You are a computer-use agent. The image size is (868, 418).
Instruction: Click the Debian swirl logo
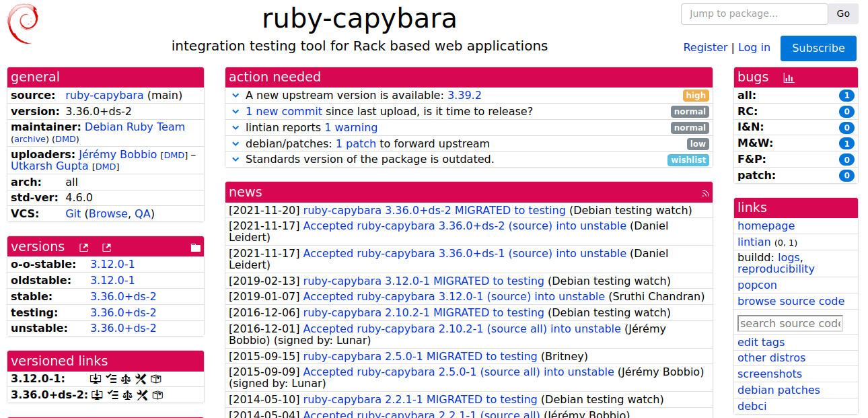click(x=22, y=24)
